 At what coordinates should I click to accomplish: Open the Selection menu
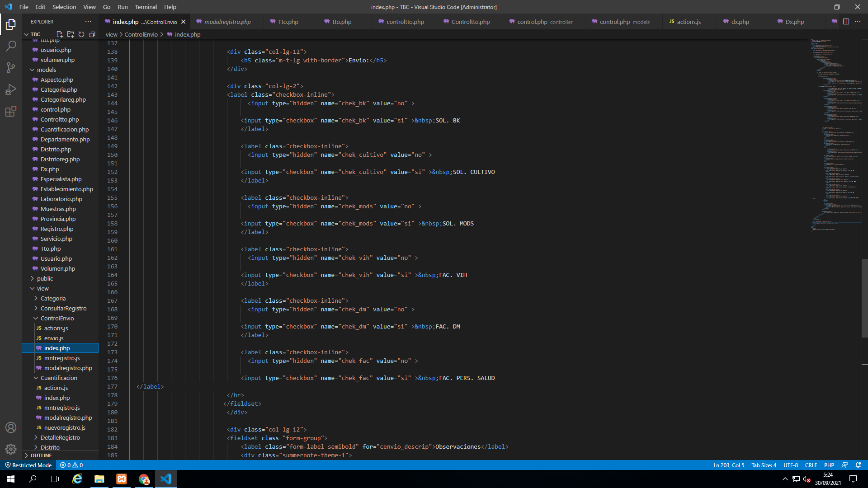64,7
